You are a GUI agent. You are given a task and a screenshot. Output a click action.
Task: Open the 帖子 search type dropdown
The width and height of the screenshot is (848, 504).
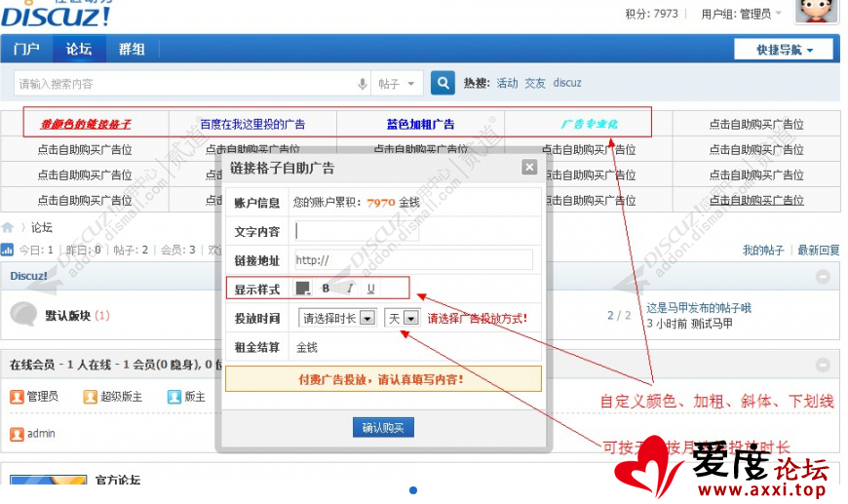pos(397,84)
